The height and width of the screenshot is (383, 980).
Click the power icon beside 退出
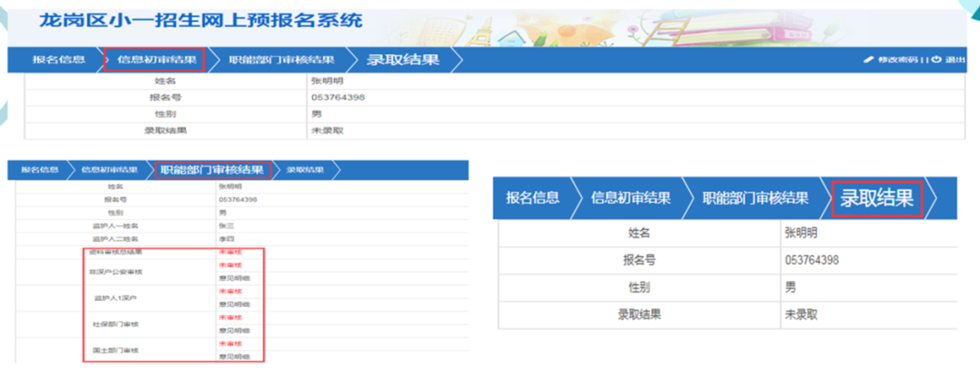coord(937,60)
